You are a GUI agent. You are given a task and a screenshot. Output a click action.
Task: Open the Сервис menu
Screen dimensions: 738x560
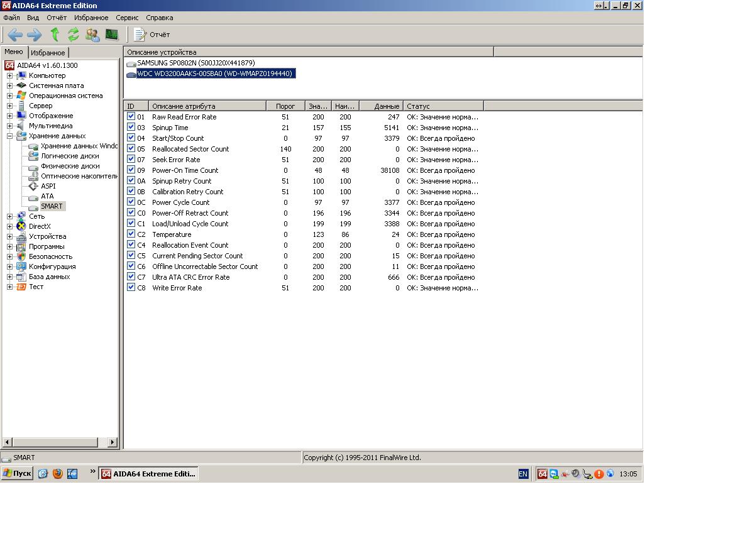click(127, 18)
